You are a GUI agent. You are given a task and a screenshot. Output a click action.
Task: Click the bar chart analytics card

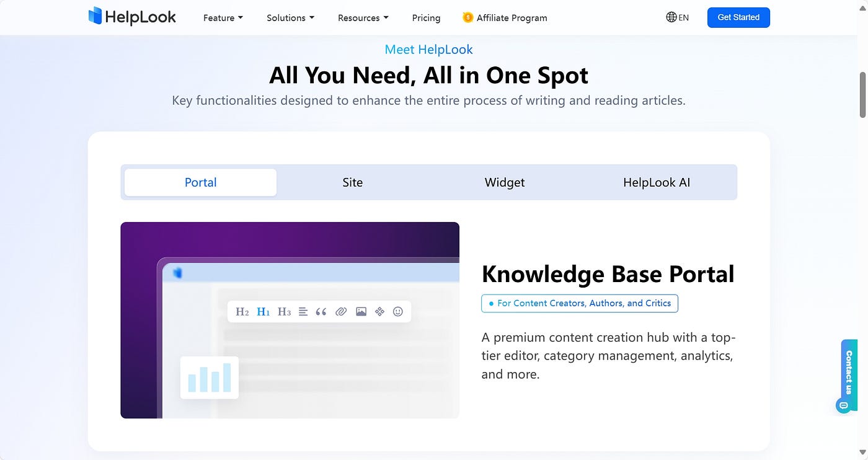(210, 377)
